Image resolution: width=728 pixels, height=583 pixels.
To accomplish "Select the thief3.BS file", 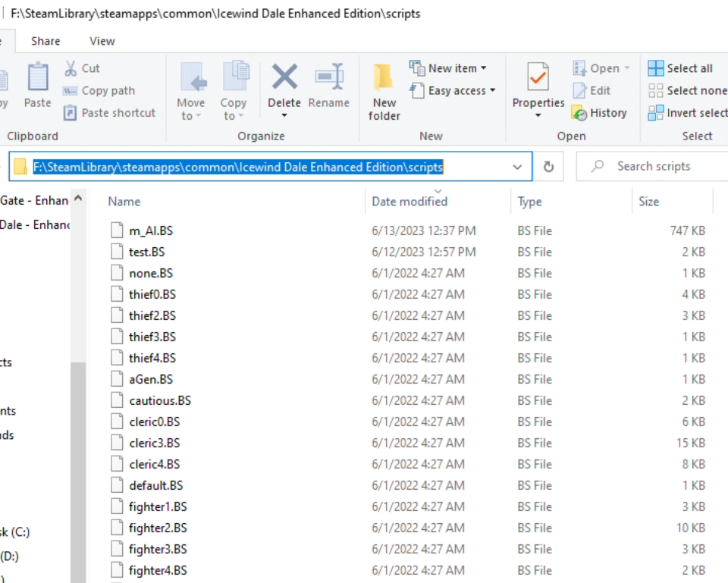I will point(152,337).
